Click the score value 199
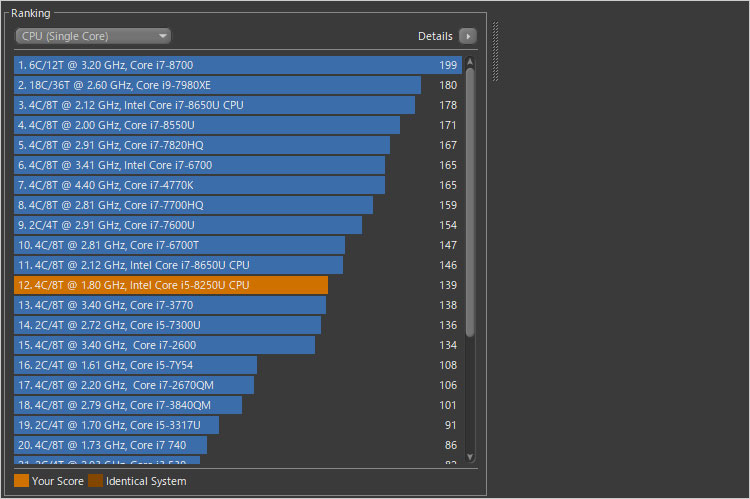 pyautogui.click(x=448, y=65)
